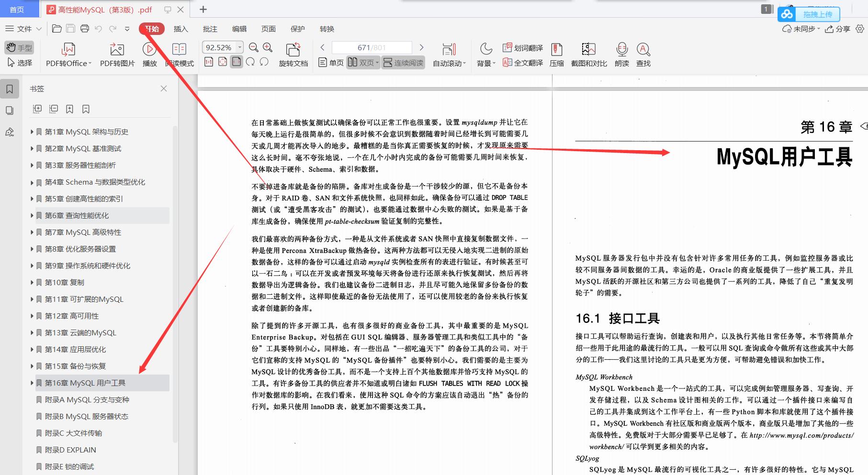The height and width of the screenshot is (475, 868).
Task: Click the zoom-in magnifier icon
Action: pyautogui.click(x=267, y=47)
